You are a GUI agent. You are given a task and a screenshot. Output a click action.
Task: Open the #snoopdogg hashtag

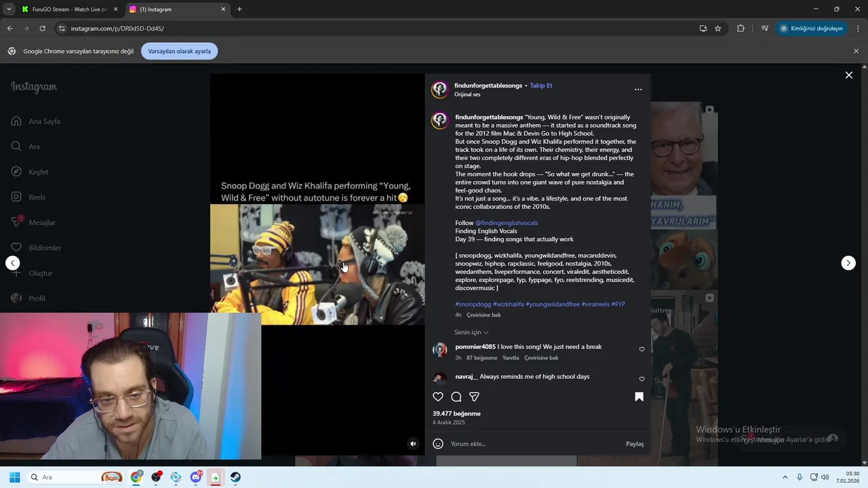click(473, 304)
